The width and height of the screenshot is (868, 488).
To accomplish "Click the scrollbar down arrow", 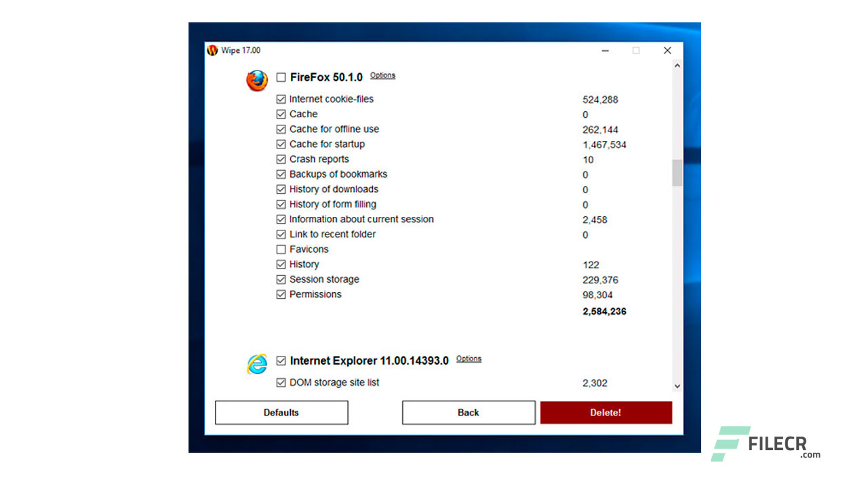I will pos(677,386).
